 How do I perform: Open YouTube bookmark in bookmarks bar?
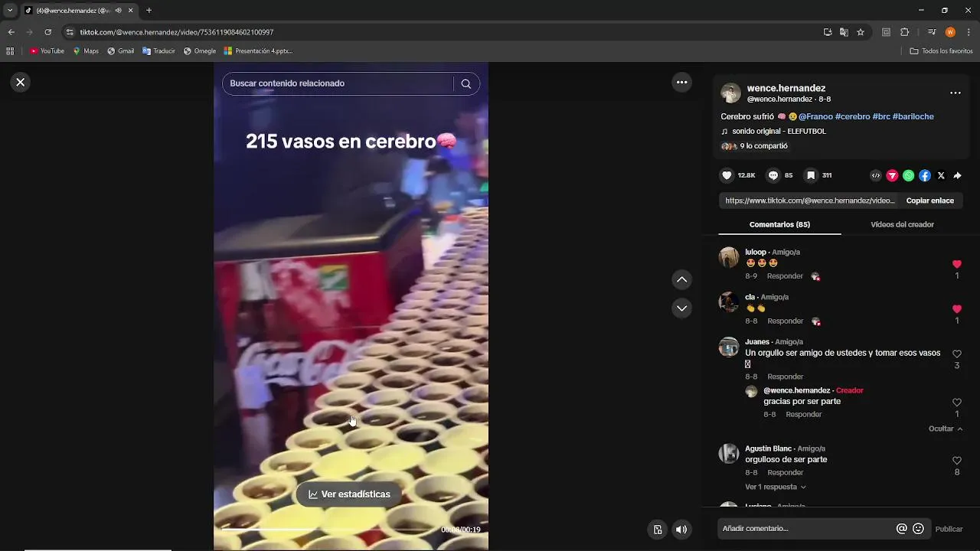[x=47, y=51]
